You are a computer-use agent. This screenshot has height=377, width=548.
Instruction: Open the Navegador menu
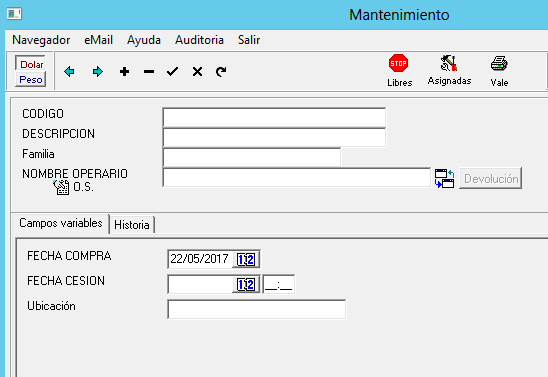pos(41,40)
